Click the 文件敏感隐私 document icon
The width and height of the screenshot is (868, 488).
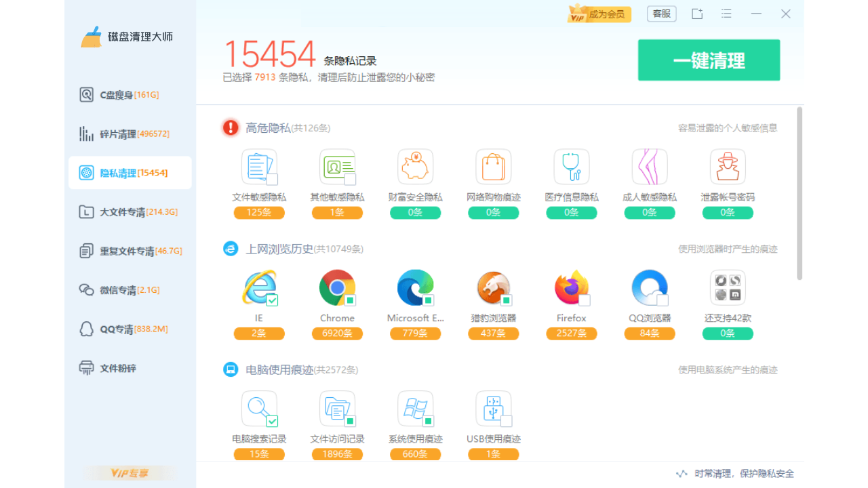[x=259, y=167]
